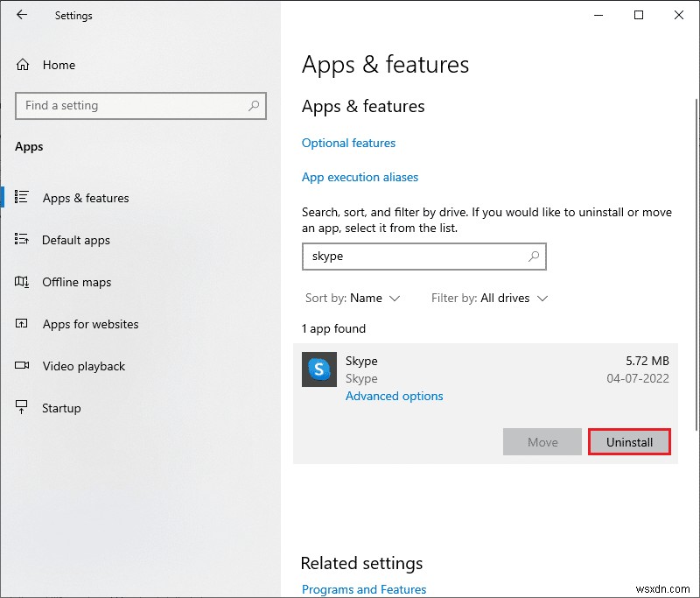Select the Startup sidebar icon

tap(22, 408)
